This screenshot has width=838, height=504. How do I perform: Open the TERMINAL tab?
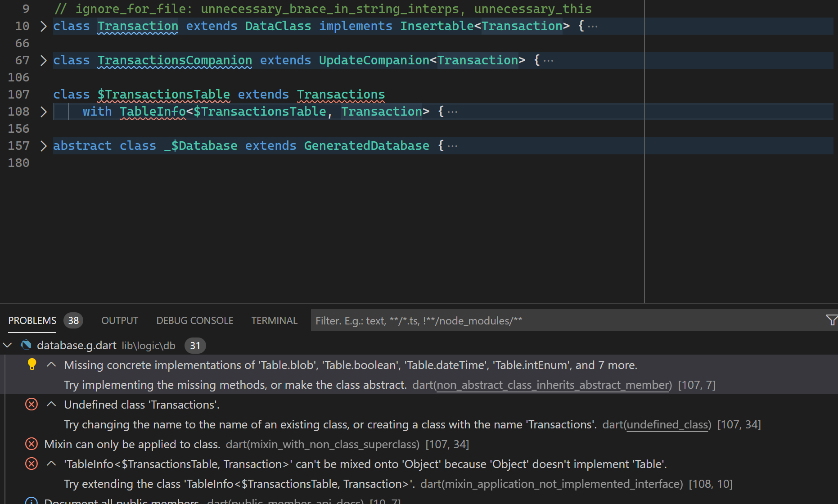pos(274,320)
